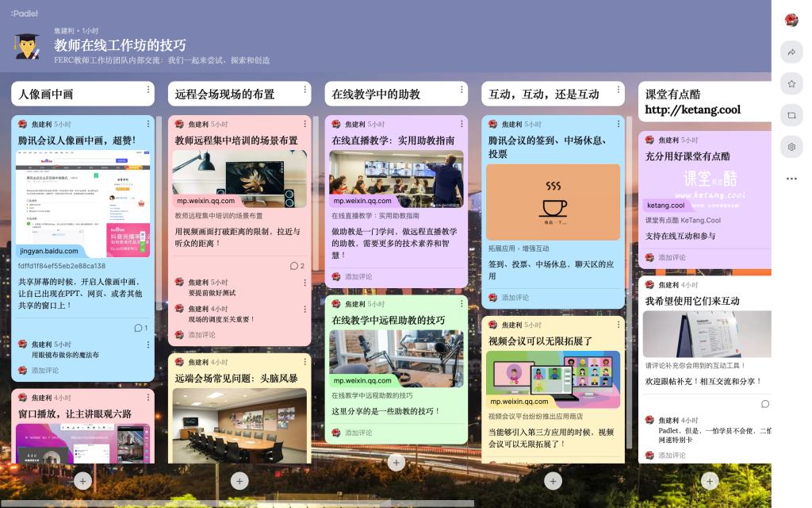The width and height of the screenshot is (812, 508).
Task: Open options menu for 在线教学中的助教 column
Action: click(462, 90)
